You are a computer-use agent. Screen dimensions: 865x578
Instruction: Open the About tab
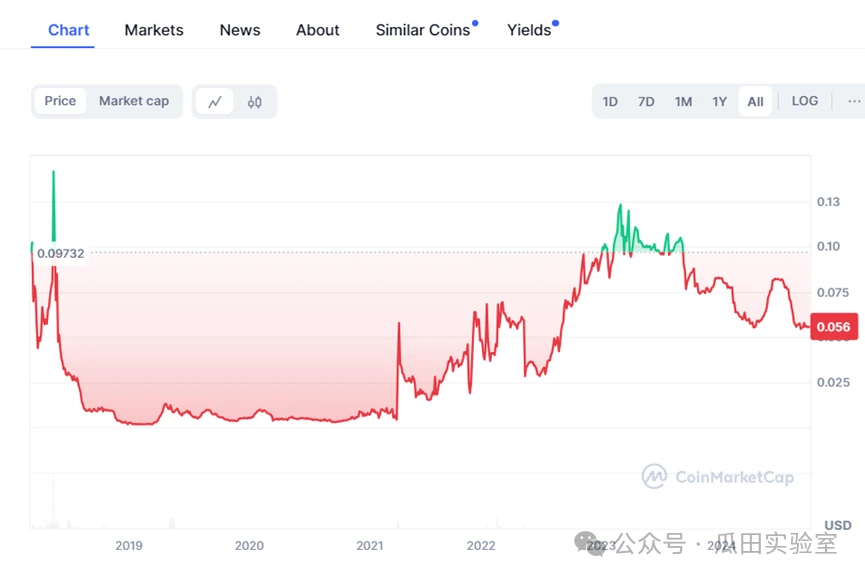click(x=318, y=30)
